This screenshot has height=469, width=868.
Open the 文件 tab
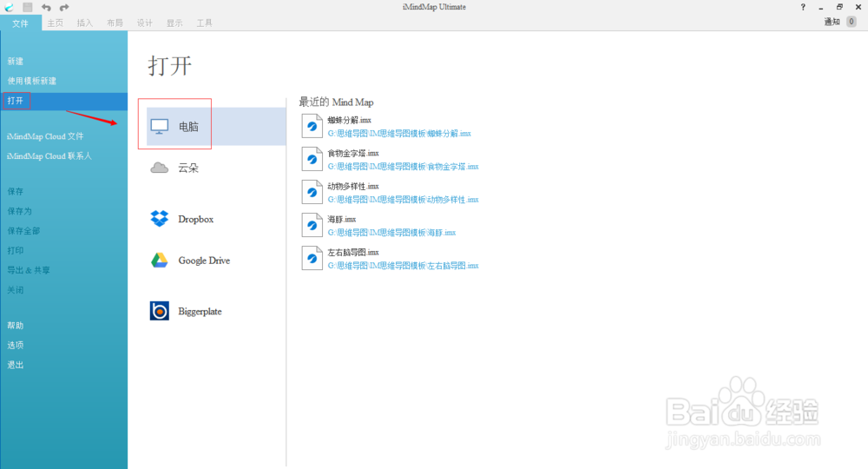point(21,23)
